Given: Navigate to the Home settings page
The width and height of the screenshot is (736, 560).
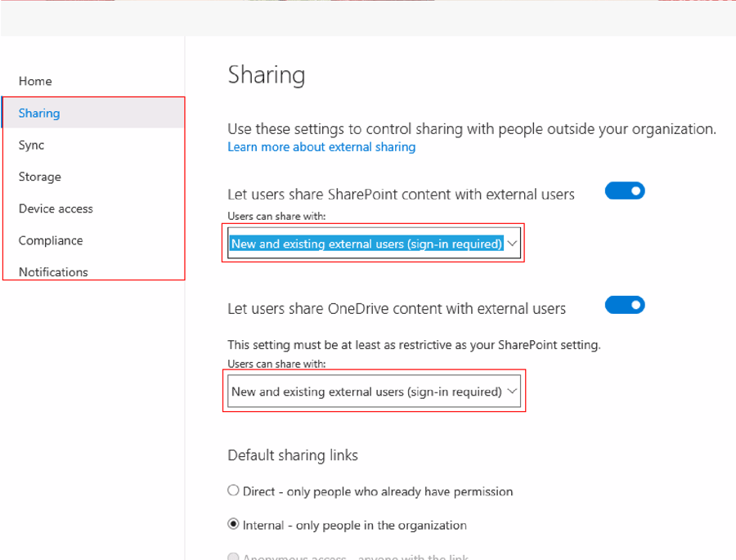Looking at the screenshot, I should pyautogui.click(x=35, y=81).
